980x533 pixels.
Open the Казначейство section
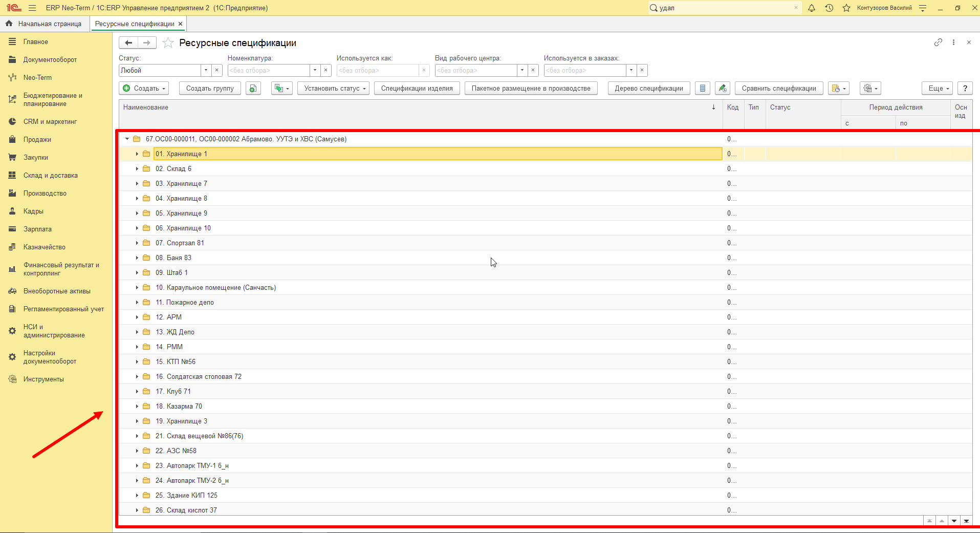(45, 247)
